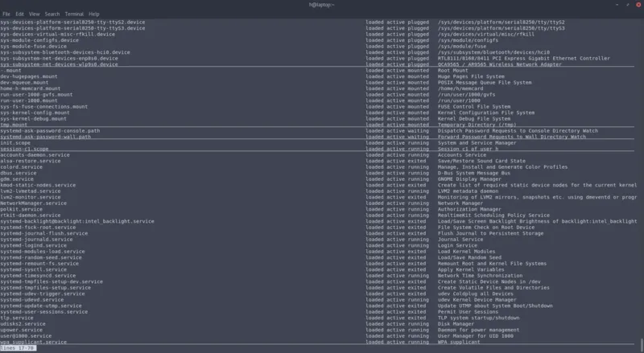Open the Edit menu
Viewport: 644px width, 353px height.
[19, 14]
